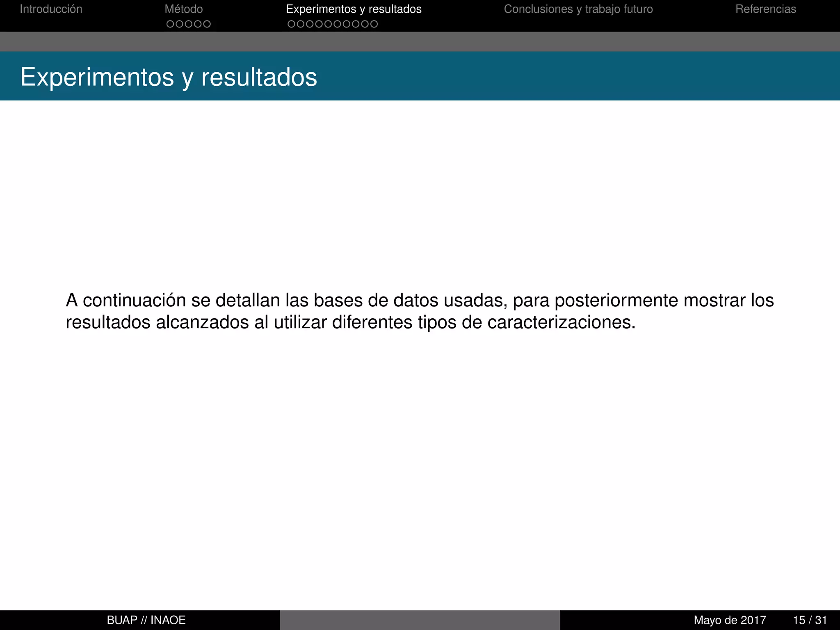Click the 'resultados alcanzados al utilizar' text line
Screen dimensions: 840x630
pyautogui.click(x=351, y=322)
